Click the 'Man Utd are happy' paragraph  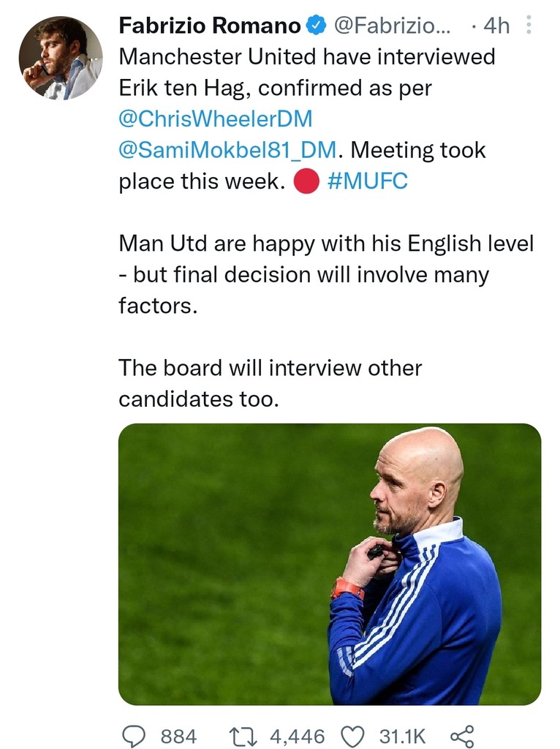326,274
